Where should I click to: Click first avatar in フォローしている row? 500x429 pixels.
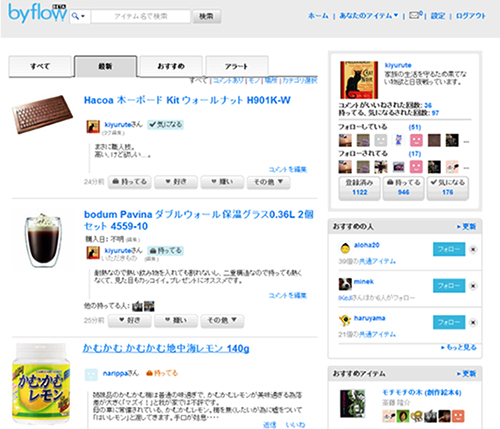point(345,140)
